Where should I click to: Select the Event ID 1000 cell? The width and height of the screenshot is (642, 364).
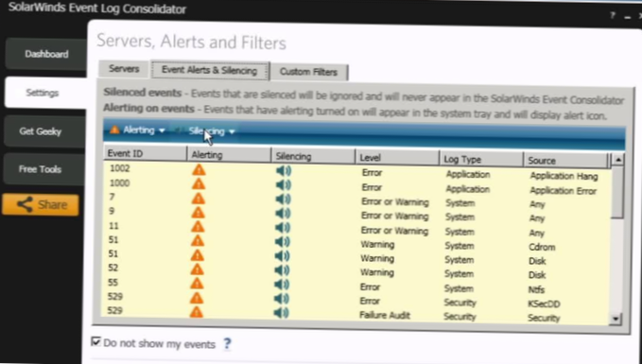point(119,182)
